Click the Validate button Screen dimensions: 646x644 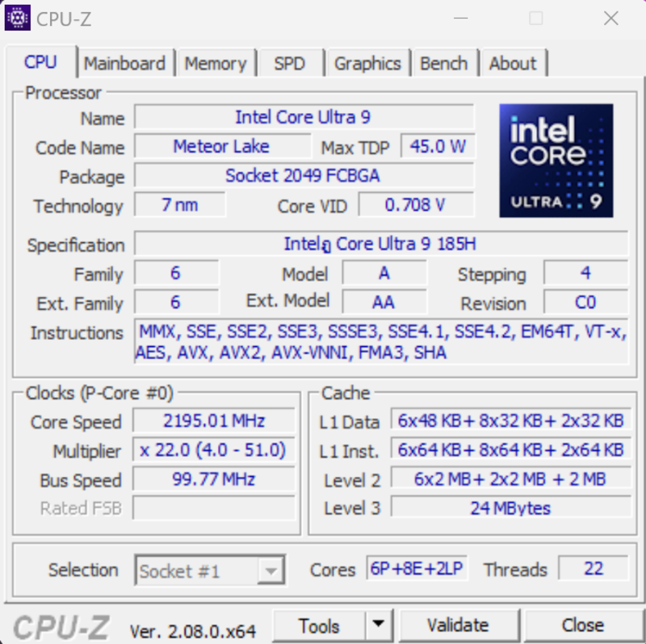(458, 626)
